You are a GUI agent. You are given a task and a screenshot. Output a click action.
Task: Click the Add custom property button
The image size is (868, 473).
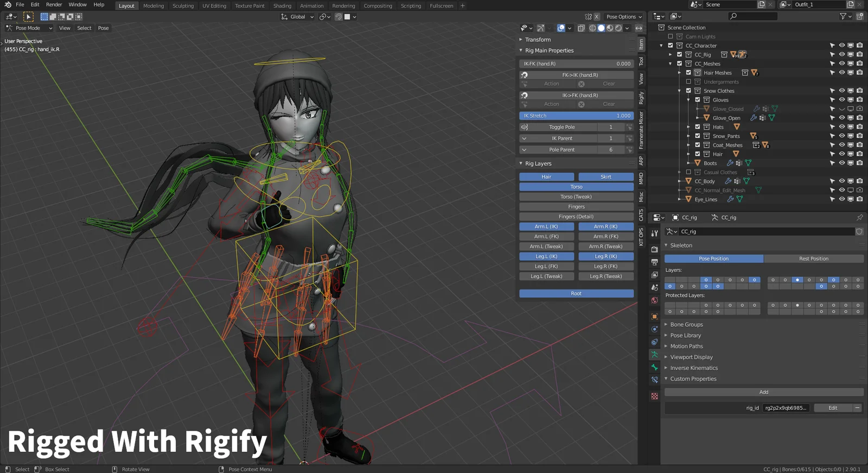[764, 392]
